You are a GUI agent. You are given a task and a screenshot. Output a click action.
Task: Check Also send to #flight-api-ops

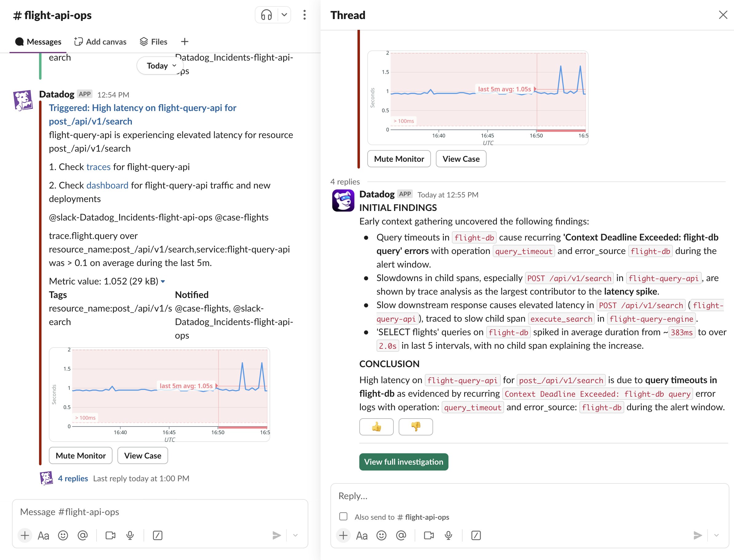tap(343, 517)
